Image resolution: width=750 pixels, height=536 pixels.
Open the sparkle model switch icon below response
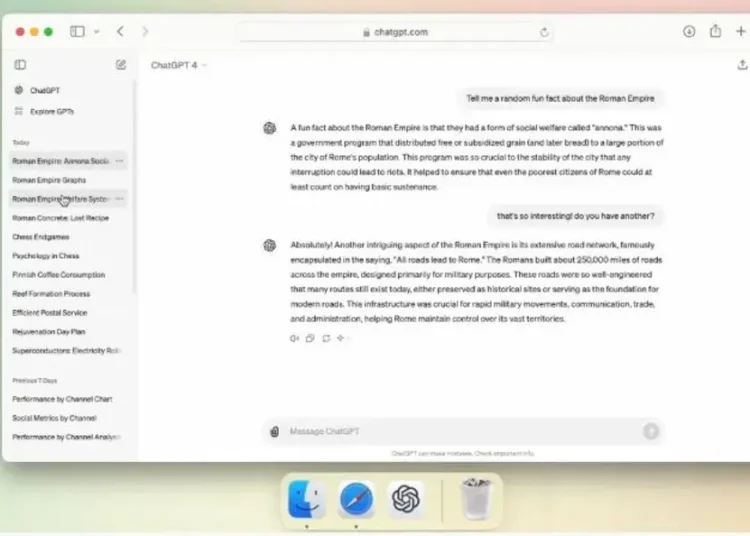tap(342, 339)
